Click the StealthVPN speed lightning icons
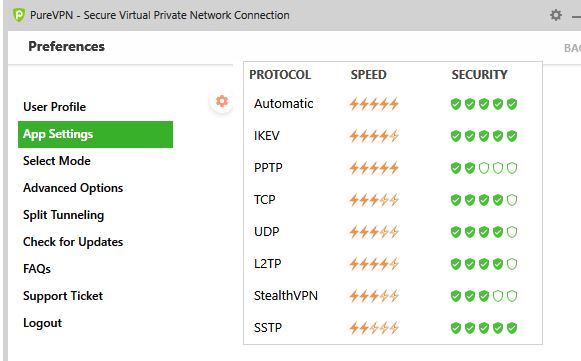 (374, 296)
